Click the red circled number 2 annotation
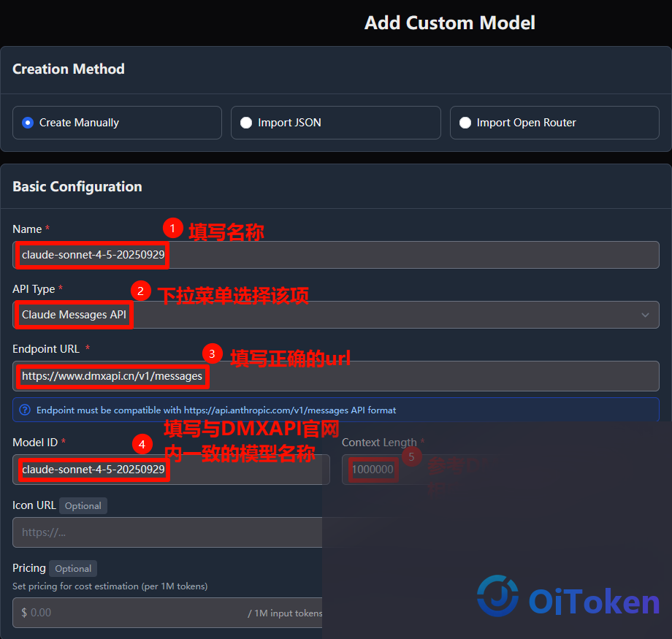Screen dimensions: 672x639 [x=140, y=291]
